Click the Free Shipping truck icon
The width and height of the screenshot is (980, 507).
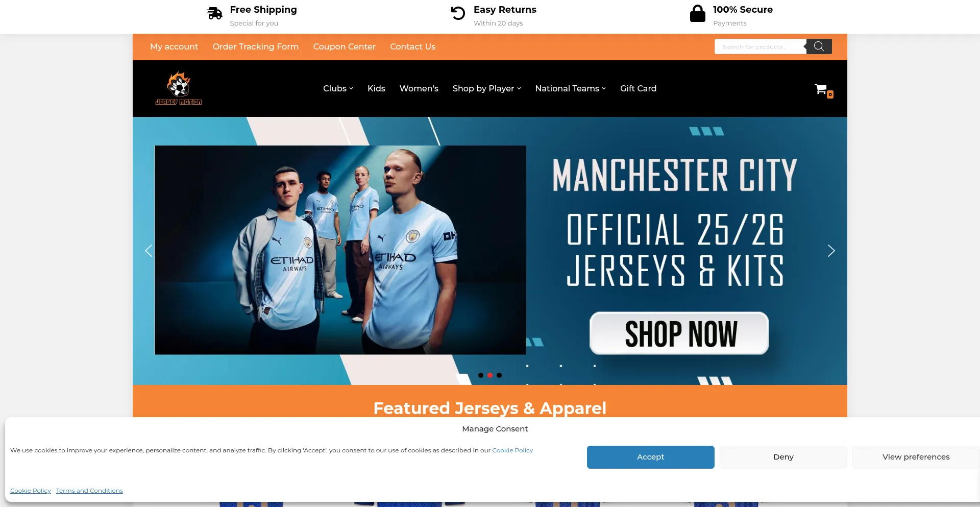click(215, 13)
